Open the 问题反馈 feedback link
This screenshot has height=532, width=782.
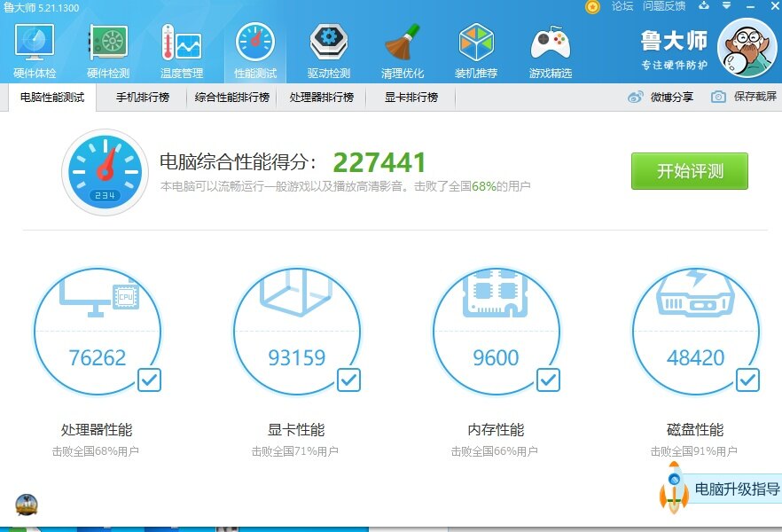[664, 7]
